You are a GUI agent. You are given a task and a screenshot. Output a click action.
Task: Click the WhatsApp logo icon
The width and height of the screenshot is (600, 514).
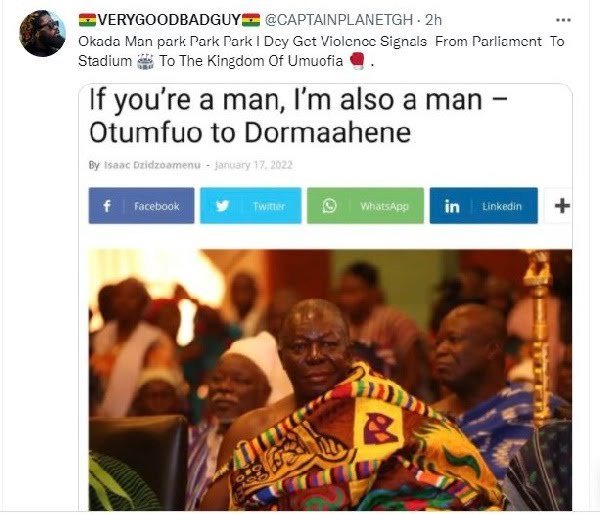pyautogui.click(x=329, y=206)
